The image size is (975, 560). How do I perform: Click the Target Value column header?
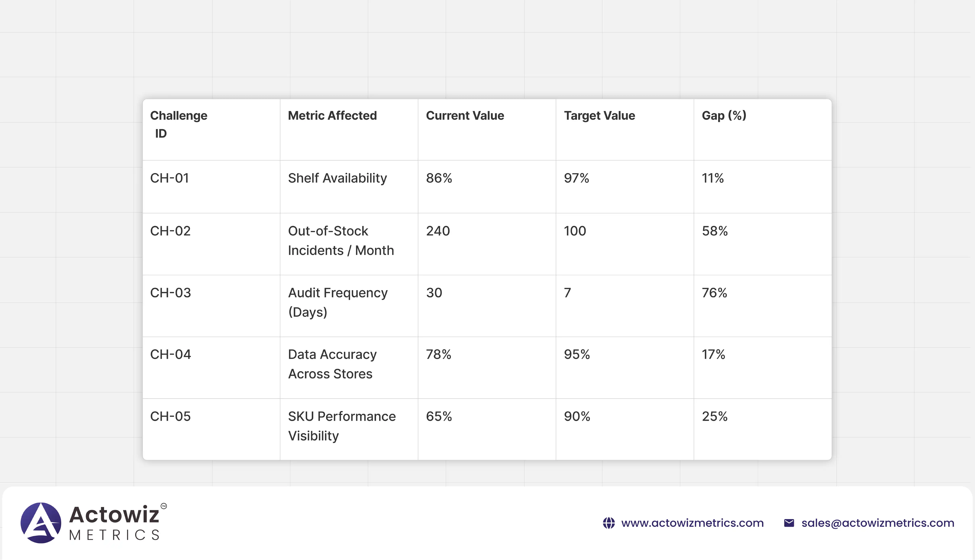pyautogui.click(x=599, y=116)
